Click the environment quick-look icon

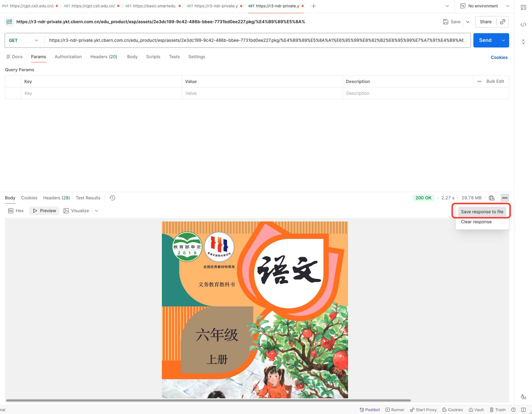[463, 6]
